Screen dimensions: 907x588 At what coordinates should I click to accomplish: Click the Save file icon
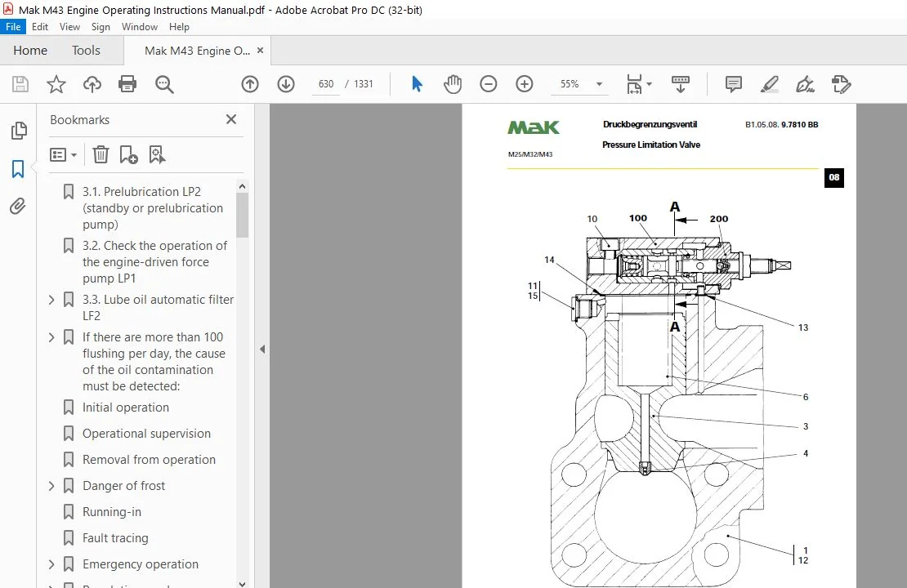click(x=20, y=84)
